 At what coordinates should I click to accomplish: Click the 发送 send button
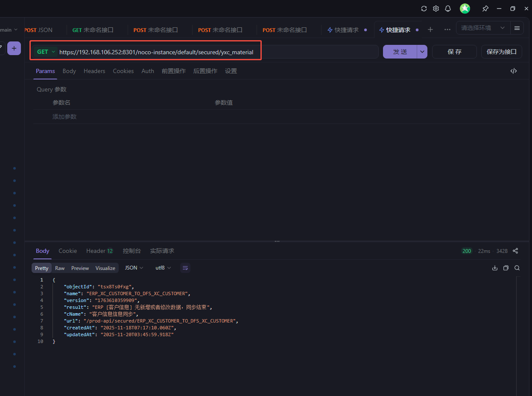coord(400,52)
